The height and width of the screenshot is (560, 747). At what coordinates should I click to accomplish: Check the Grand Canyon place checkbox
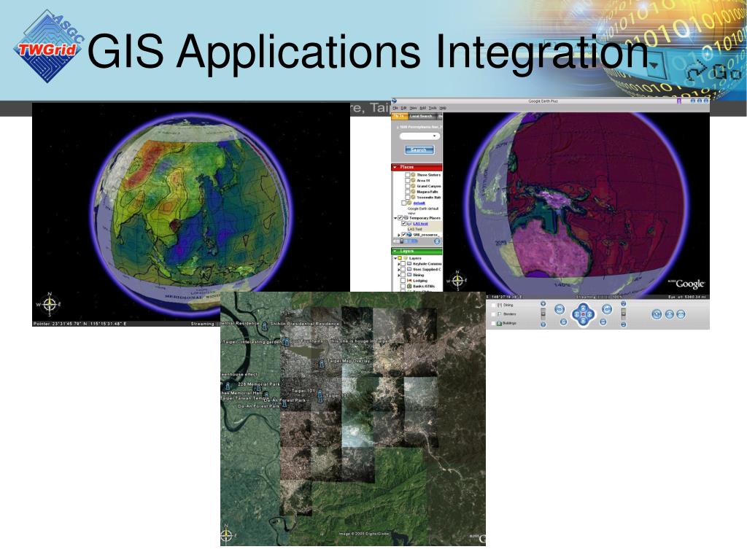pos(407,186)
